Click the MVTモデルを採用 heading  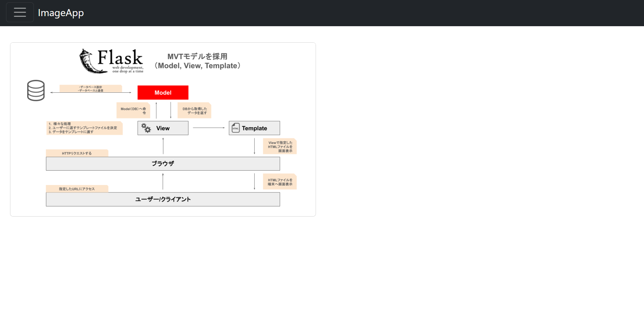[x=197, y=61]
